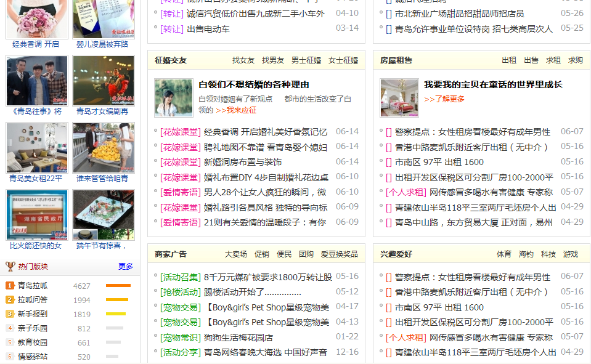Open post 经典香调 开启婚礼美好香氛记忆
Viewport: 591px width, 364px height.
tap(266, 132)
